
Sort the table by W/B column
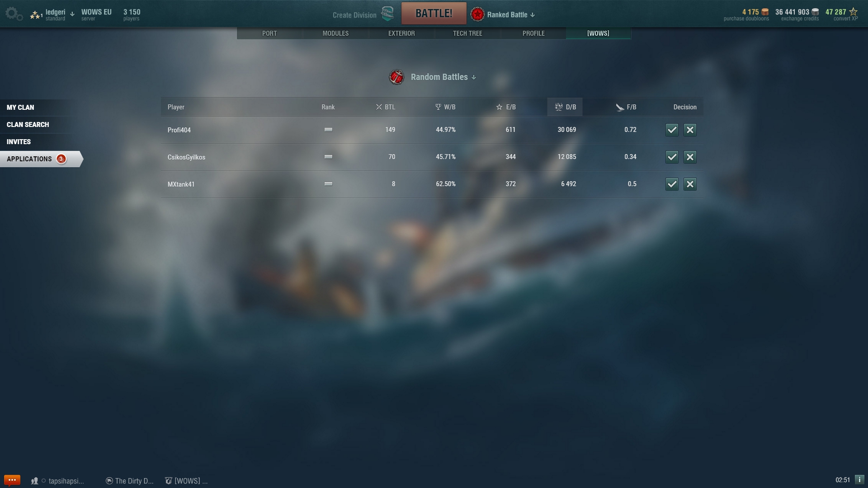pos(445,107)
